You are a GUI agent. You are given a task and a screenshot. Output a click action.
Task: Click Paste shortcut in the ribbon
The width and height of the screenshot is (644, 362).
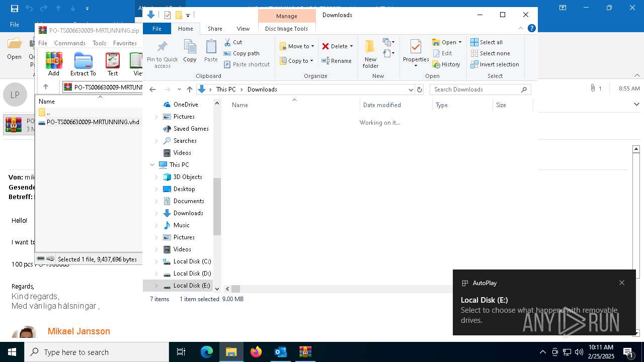coord(247,64)
